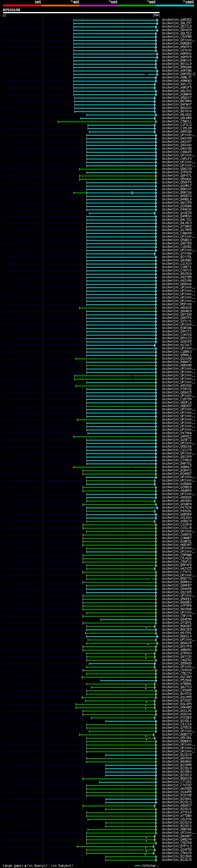Click the white query sequence bar
The image size is (197, 868).
[81, 13]
